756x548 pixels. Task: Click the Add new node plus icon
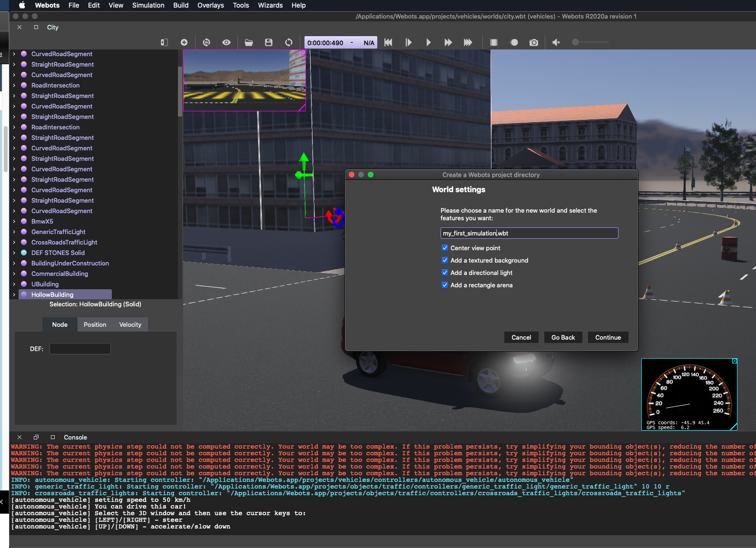point(184,42)
